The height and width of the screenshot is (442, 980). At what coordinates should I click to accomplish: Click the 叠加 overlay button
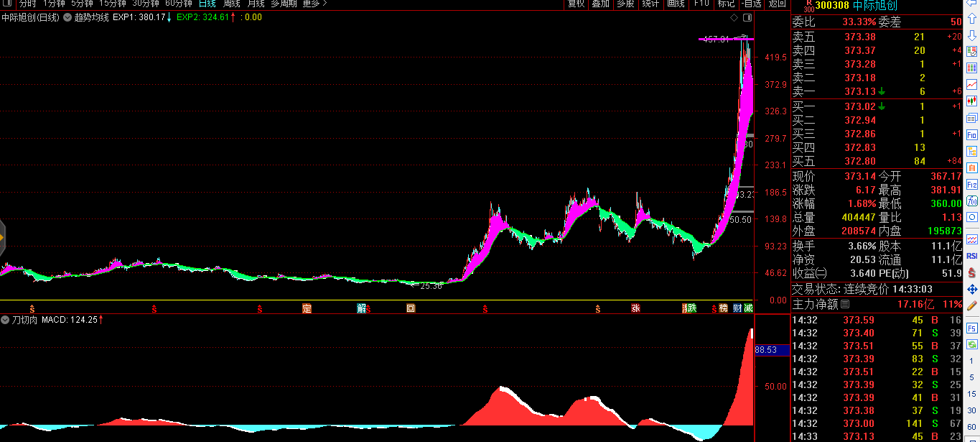601,4
